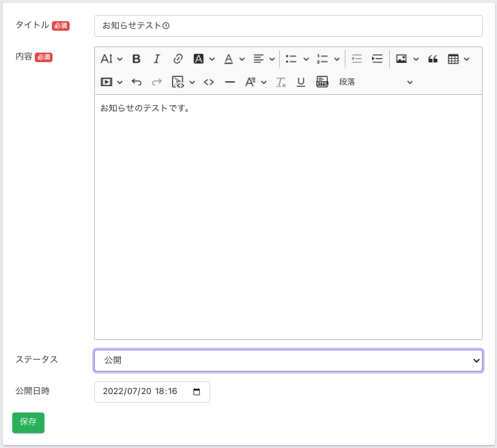
Task: Insert a block quote
Action: point(433,59)
